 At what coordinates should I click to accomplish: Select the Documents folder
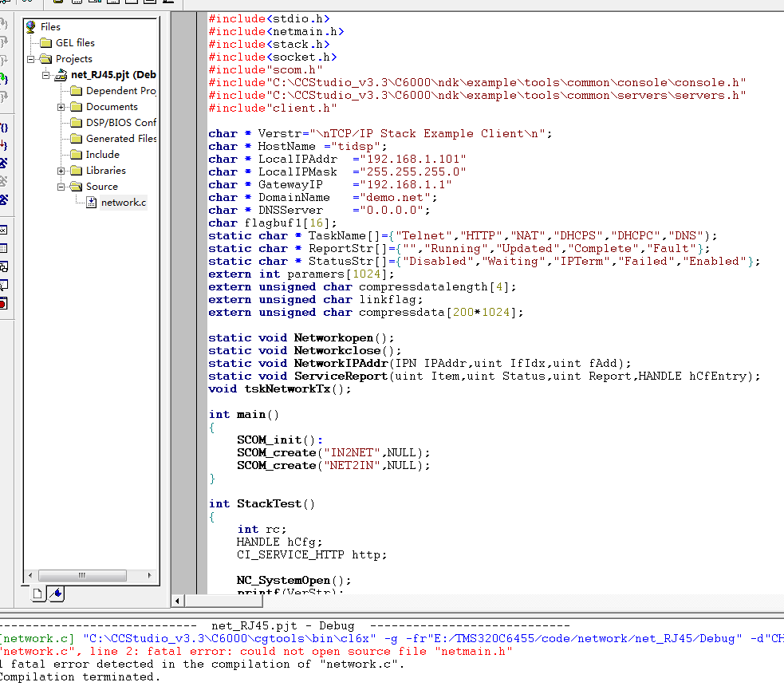(112, 107)
